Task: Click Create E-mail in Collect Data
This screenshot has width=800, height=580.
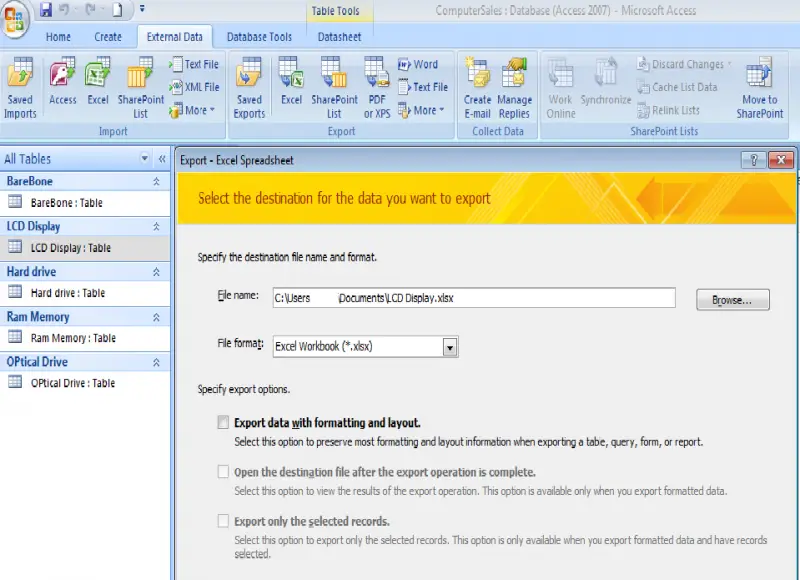Action: pyautogui.click(x=477, y=88)
